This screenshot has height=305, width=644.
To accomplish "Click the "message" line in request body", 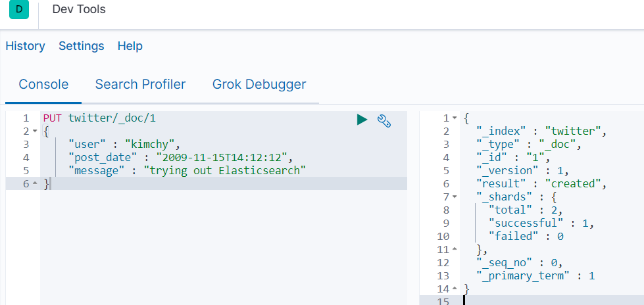I will click(187, 171).
